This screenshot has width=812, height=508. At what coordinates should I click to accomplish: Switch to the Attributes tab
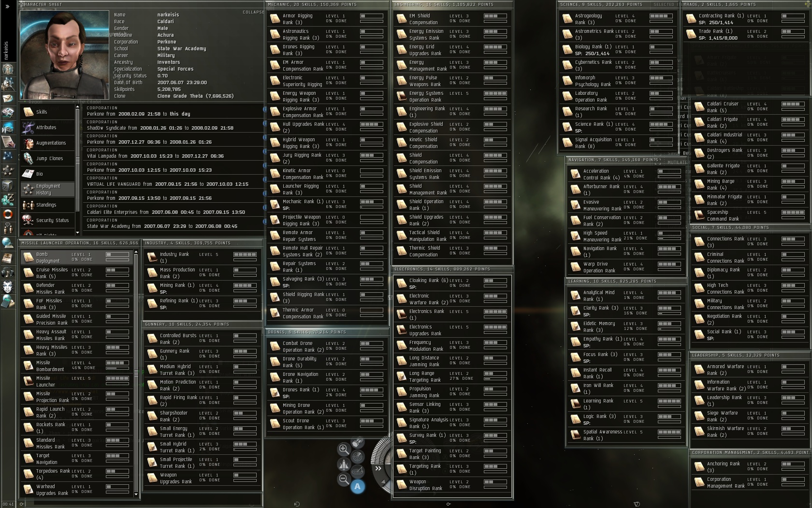click(47, 127)
